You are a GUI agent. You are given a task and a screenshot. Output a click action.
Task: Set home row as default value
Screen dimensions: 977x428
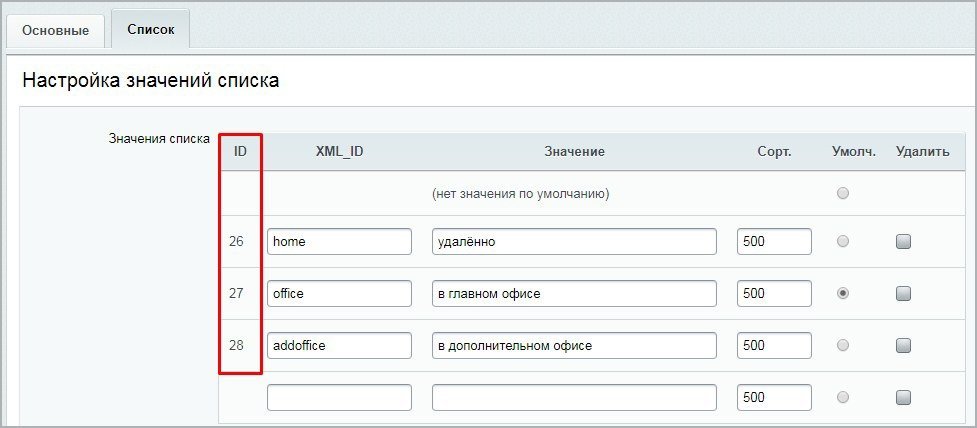coord(843,241)
